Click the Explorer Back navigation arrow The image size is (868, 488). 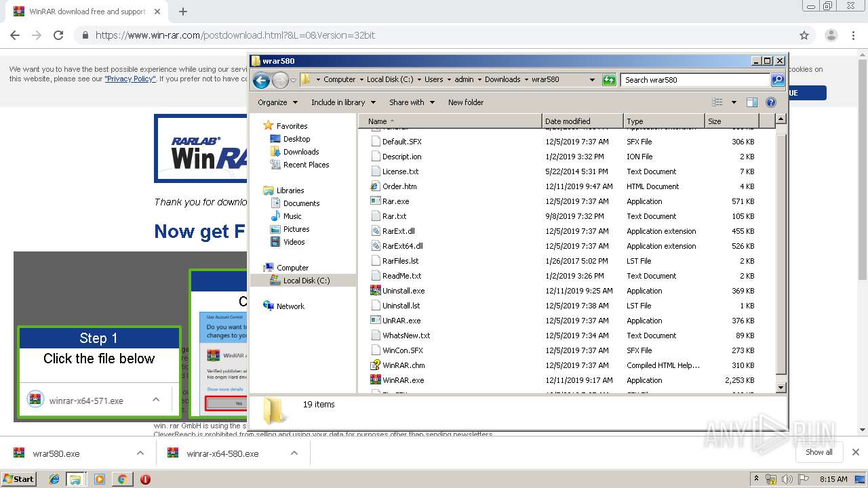pos(261,80)
